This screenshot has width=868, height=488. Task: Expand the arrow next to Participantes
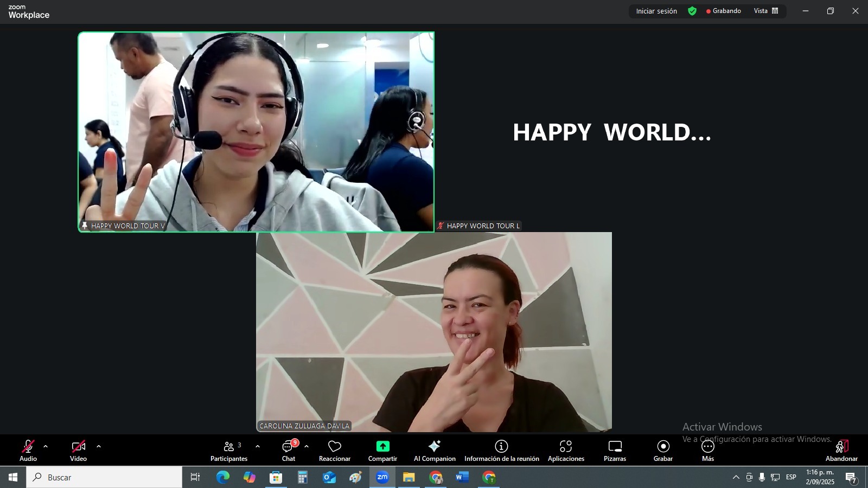click(x=257, y=446)
